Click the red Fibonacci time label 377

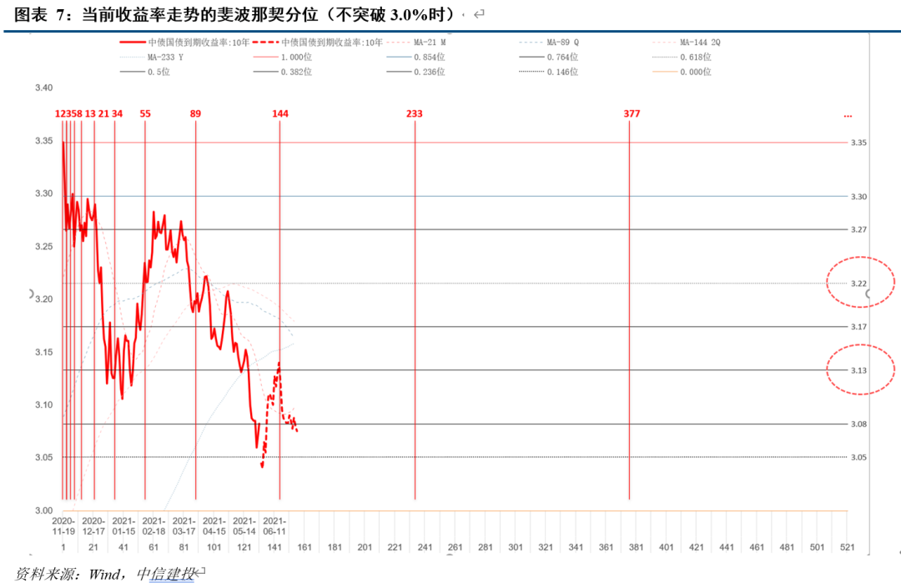(x=632, y=113)
